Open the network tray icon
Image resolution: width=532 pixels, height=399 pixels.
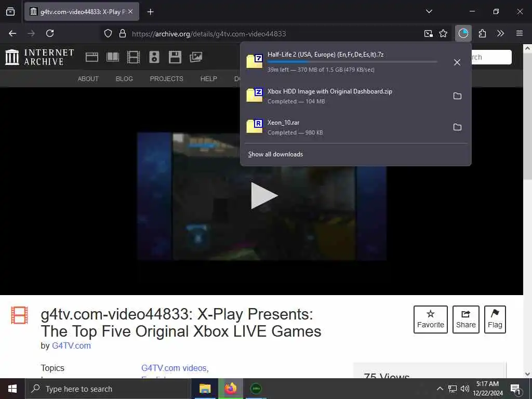453,389
